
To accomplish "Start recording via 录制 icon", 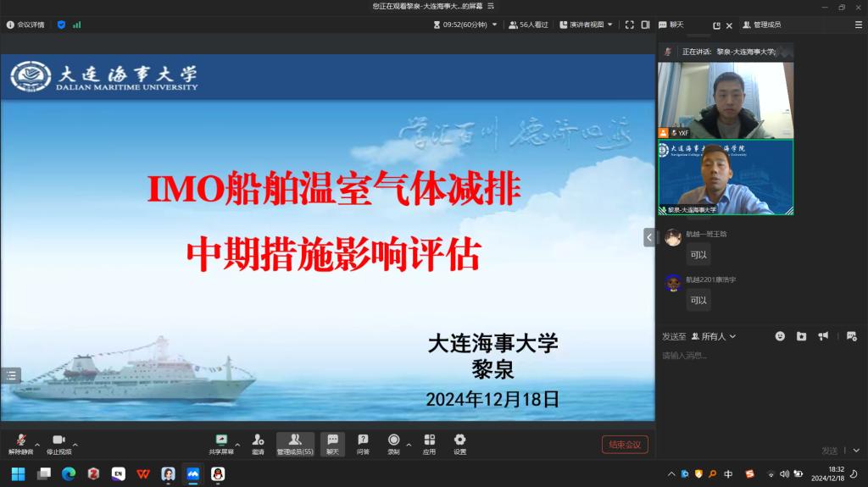I will point(393,444).
